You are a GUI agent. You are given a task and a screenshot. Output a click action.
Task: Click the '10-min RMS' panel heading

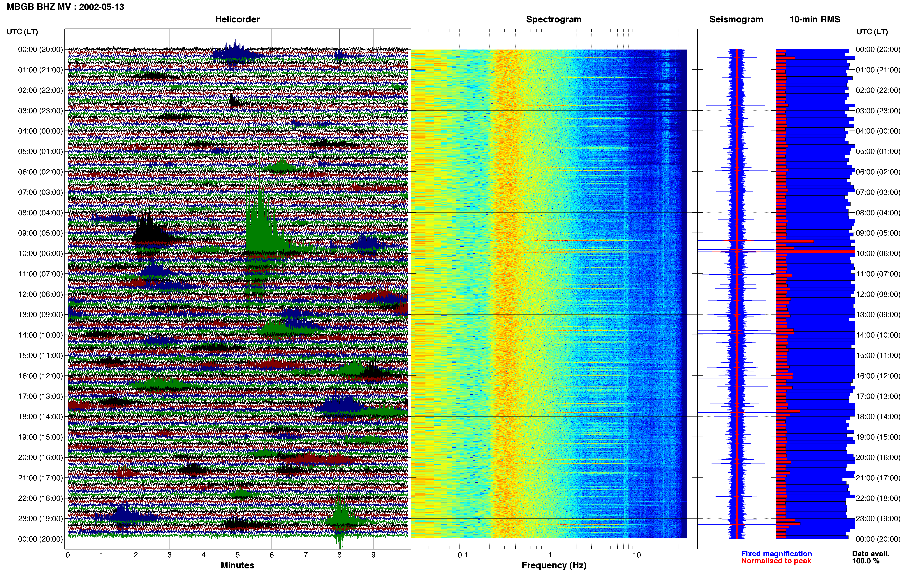pyautogui.click(x=815, y=20)
